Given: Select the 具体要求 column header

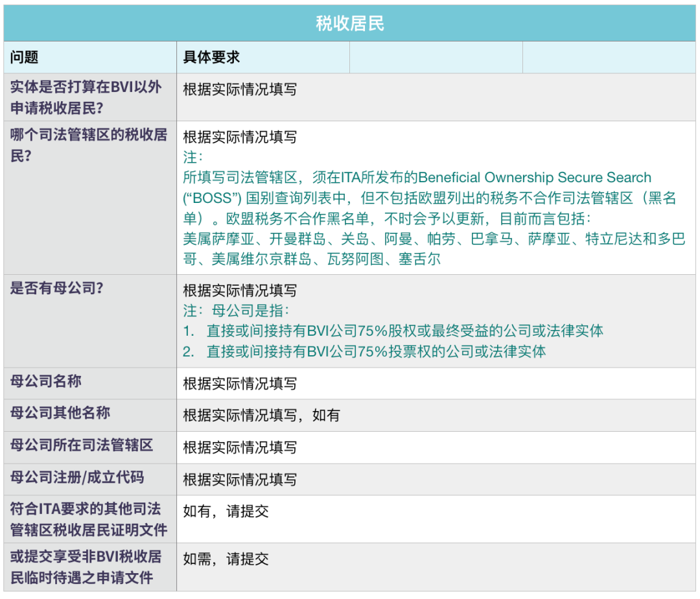Looking at the screenshot, I should pos(211,57).
